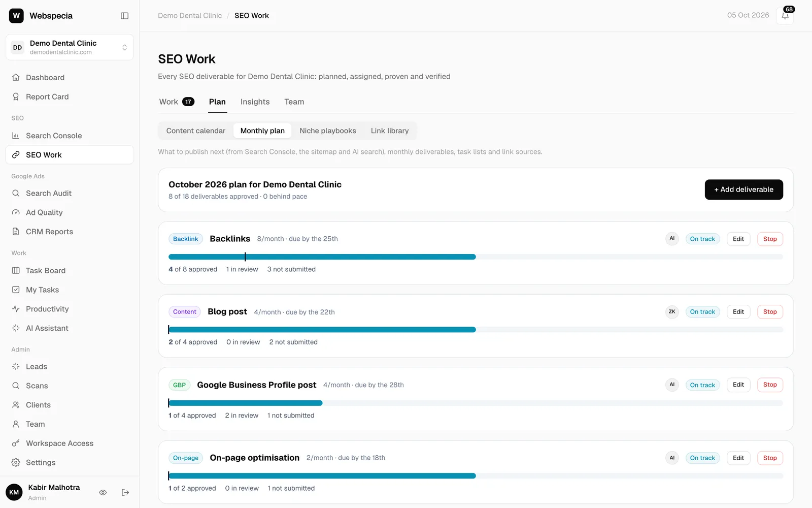Toggle the eye view-as icon
Viewport: 812px width, 508px height.
(x=103, y=492)
